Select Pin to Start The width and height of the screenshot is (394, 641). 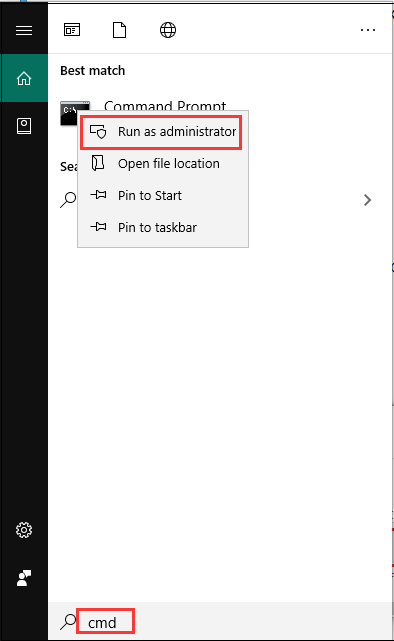pos(163,195)
